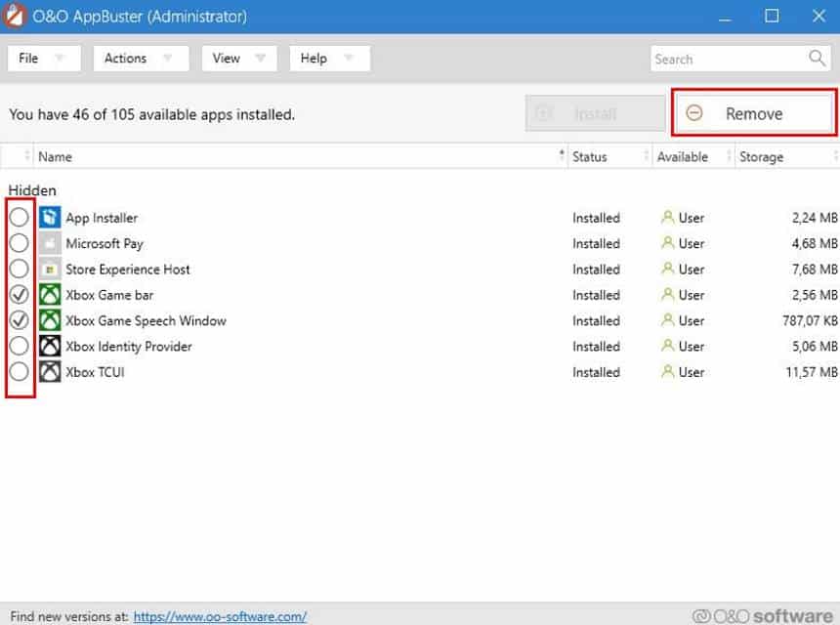Click the user icon in Xbox Game bar row
The height and width of the screenshot is (625, 840).
[x=667, y=295]
